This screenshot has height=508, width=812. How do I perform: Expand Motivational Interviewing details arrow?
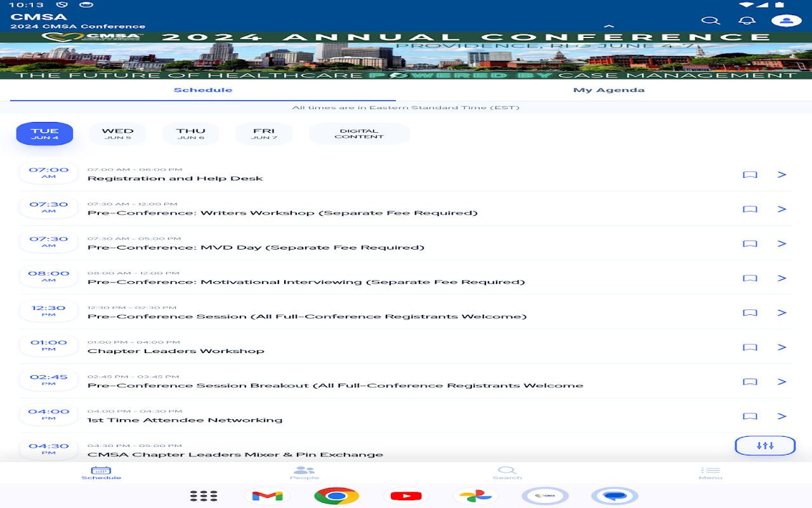(782, 278)
